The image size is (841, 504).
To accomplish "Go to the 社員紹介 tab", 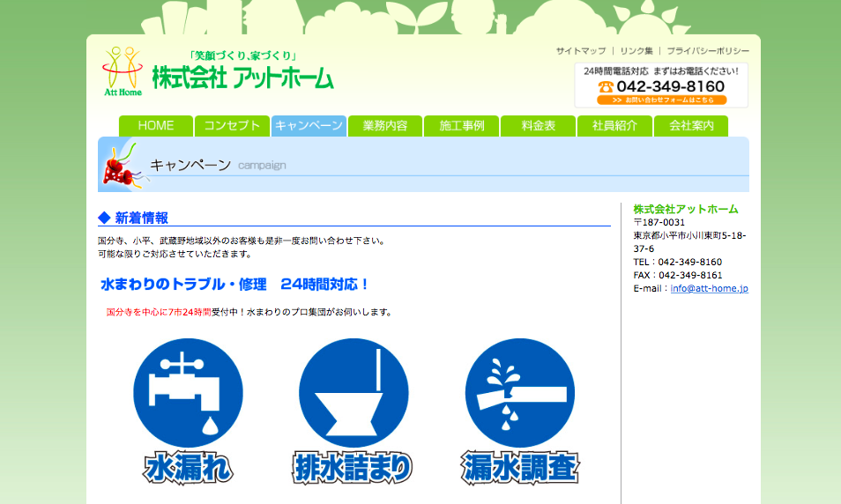I will [x=614, y=126].
